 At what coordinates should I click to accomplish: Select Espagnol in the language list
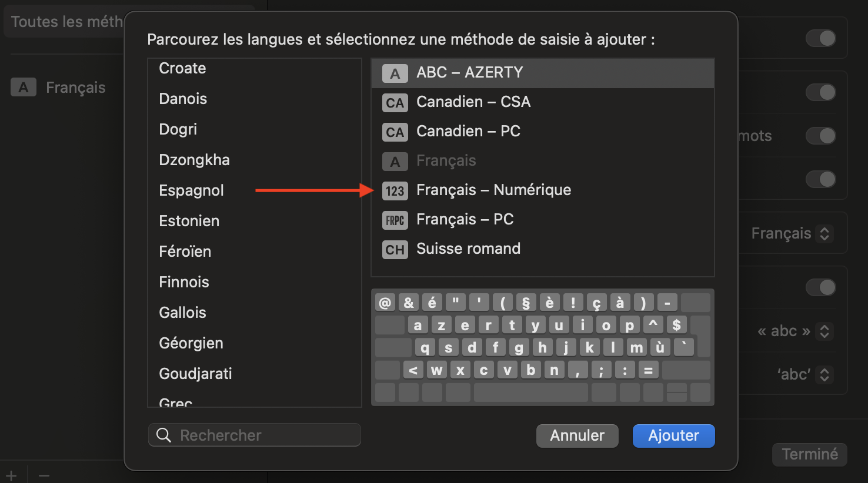191,190
